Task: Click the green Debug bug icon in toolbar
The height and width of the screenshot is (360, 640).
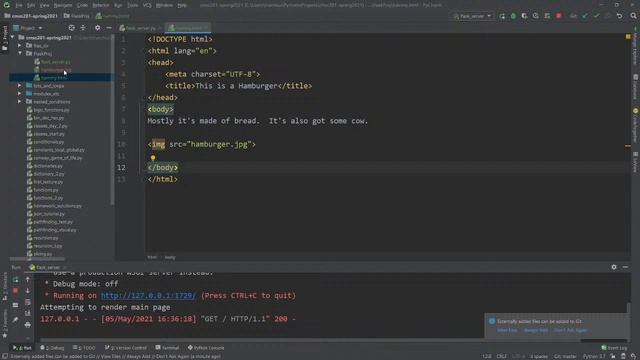Action: coord(513,16)
